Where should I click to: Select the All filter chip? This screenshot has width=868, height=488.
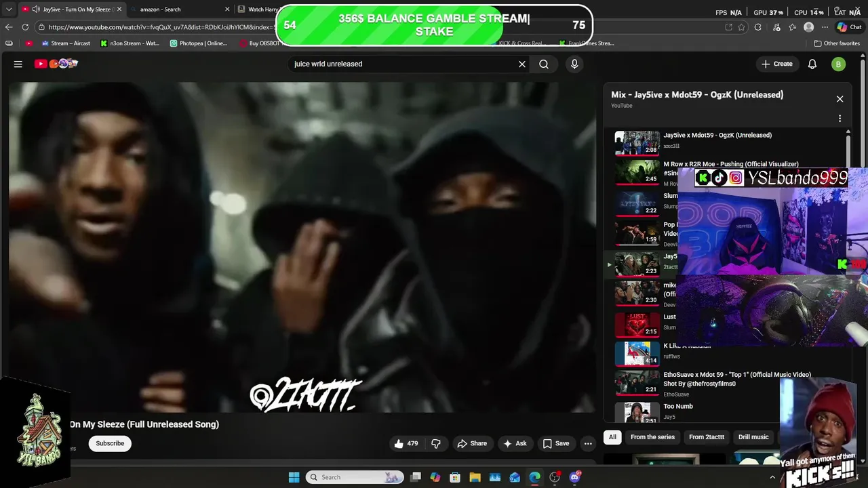612,437
